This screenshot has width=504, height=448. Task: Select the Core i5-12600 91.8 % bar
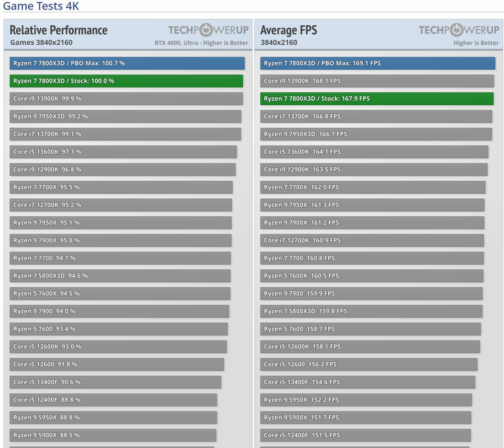[x=117, y=365]
